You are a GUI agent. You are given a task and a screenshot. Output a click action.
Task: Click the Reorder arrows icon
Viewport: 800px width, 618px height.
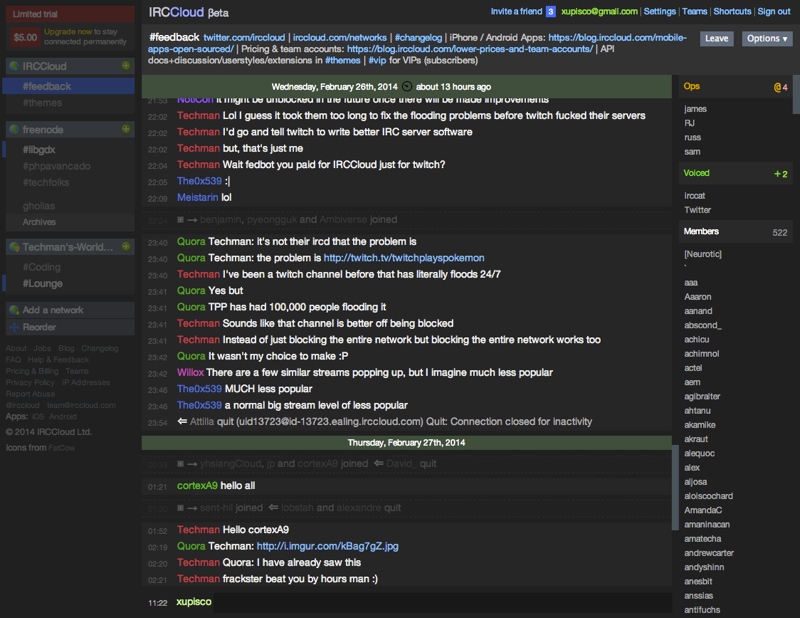coord(14,327)
